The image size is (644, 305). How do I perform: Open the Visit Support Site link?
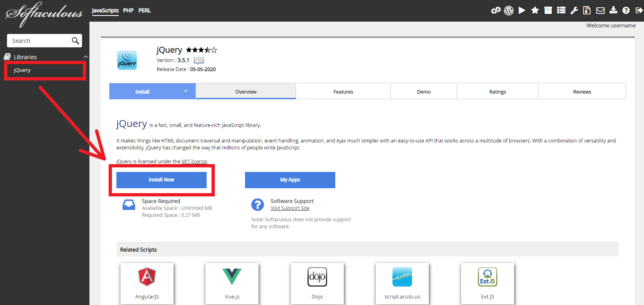coord(290,208)
